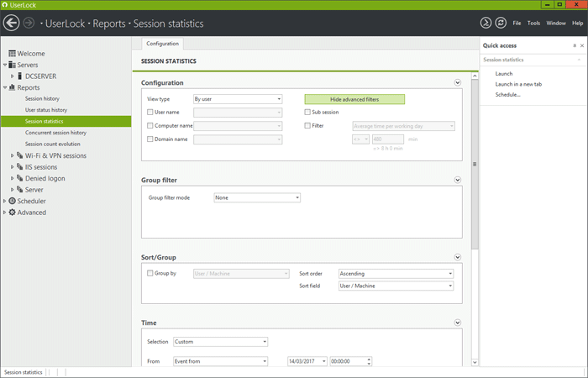Open the Sort order dropdown

[x=396, y=274]
